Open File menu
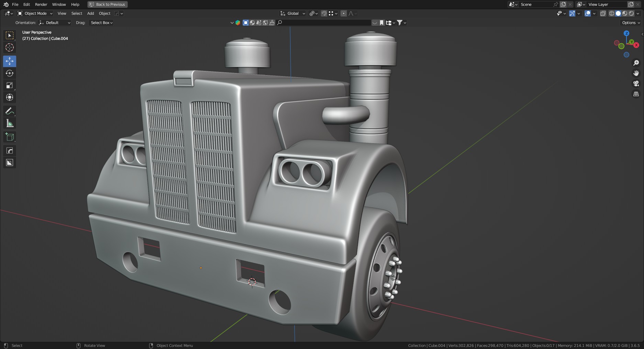 click(x=15, y=4)
